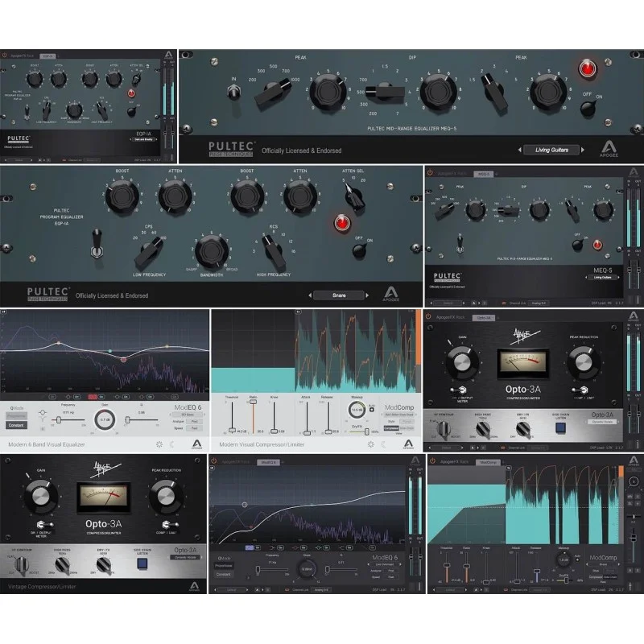Image resolution: width=644 pixels, height=644 pixels.
Task: Click the Constant Q mode button
Action: point(16,425)
